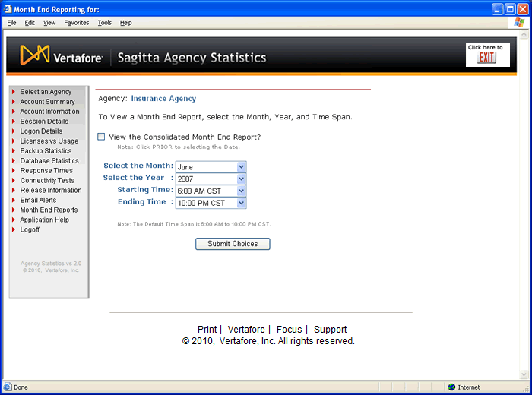Open Database Statistics in sidebar

pyautogui.click(x=49, y=161)
